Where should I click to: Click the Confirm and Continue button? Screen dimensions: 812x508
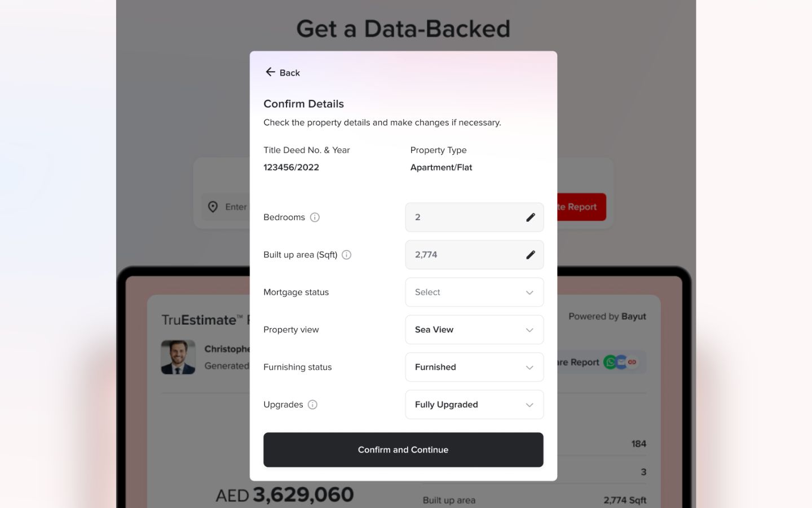pos(403,449)
